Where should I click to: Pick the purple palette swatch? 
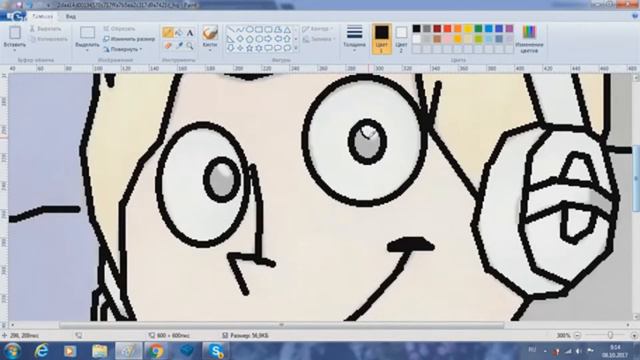509,29
